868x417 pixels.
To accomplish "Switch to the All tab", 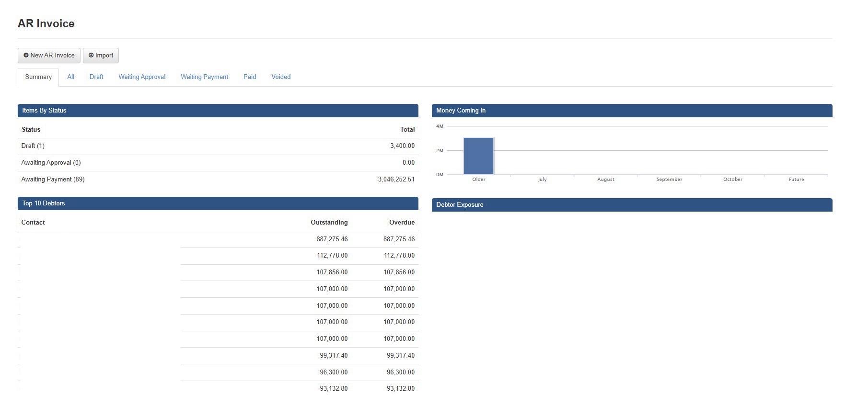I will [x=70, y=77].
